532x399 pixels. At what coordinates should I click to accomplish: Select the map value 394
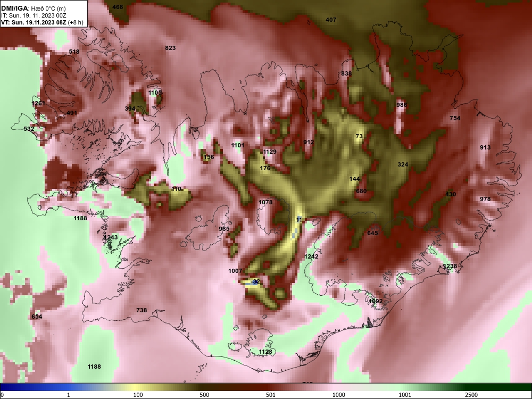click(130, 109)
